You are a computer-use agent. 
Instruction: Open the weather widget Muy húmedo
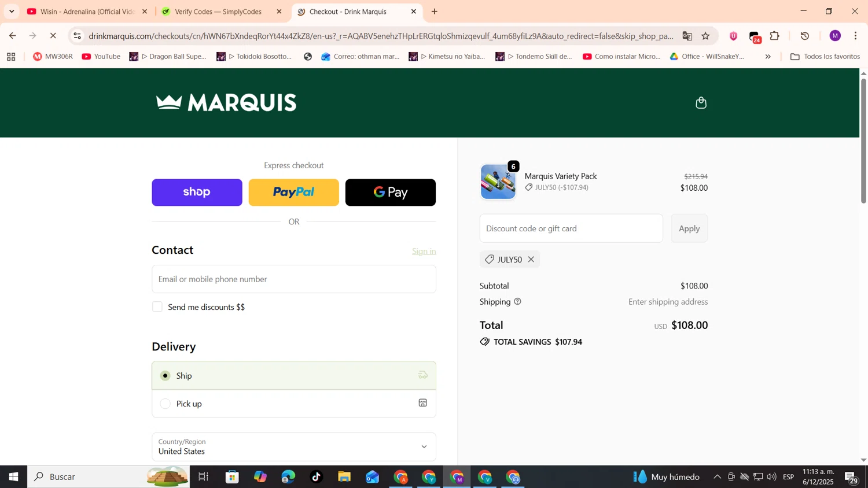pyautogui.click(x=666, y=477)
